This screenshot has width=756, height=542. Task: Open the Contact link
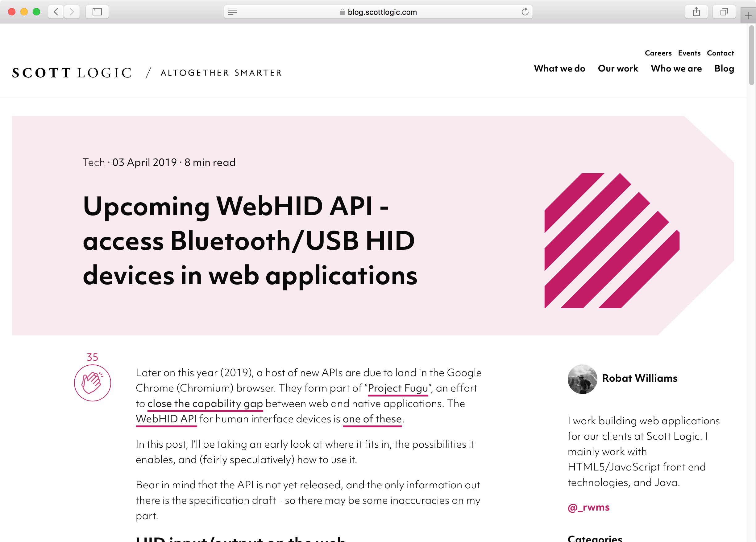[x=720, y=53]
